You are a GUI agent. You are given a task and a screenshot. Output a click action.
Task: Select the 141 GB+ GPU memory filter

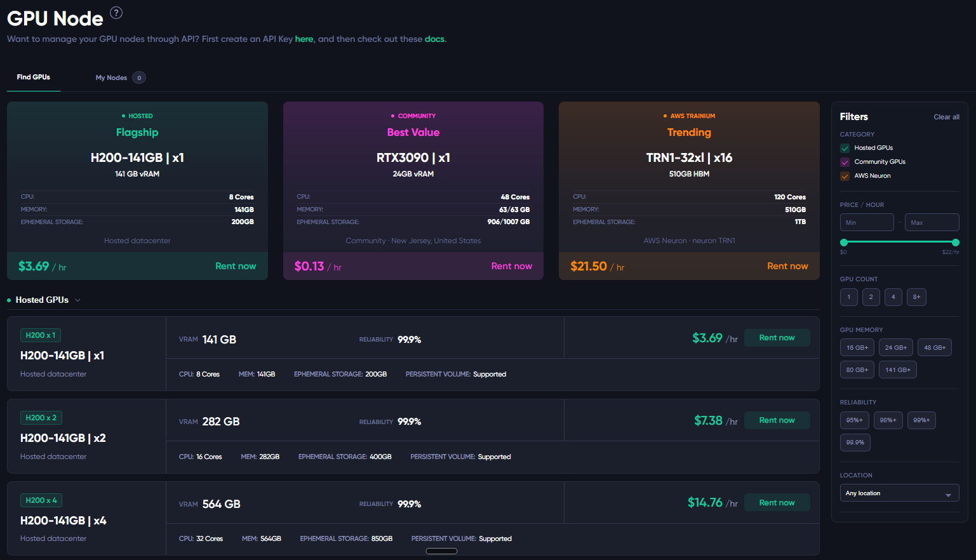(898, 370)
